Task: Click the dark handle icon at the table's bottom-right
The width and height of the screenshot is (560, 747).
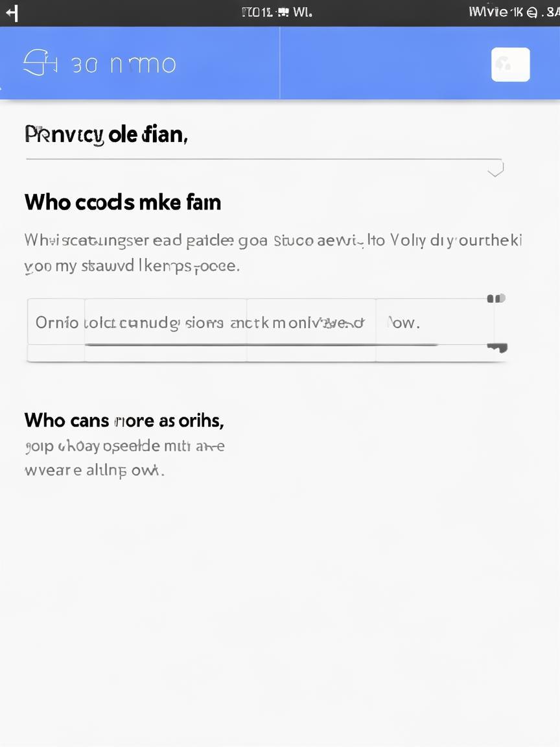Action: pyautogui.click(x=497, y=348)
